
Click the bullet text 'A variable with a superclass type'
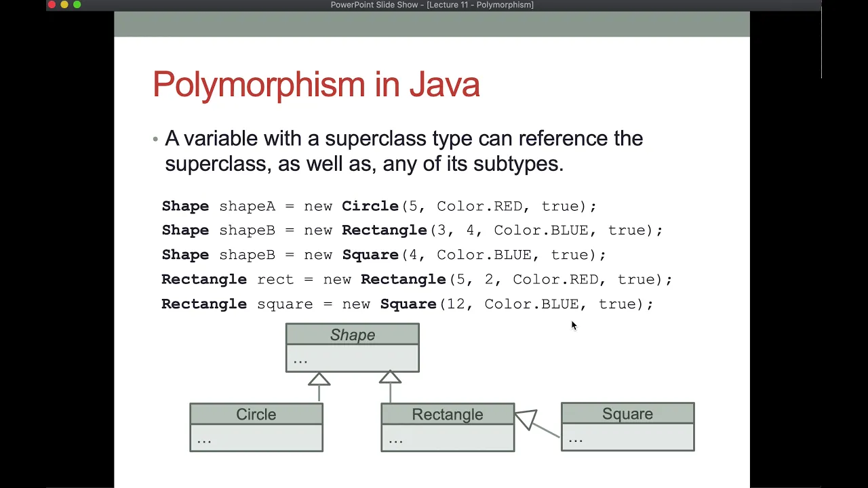pyautogui.click(x=319, y=138)
